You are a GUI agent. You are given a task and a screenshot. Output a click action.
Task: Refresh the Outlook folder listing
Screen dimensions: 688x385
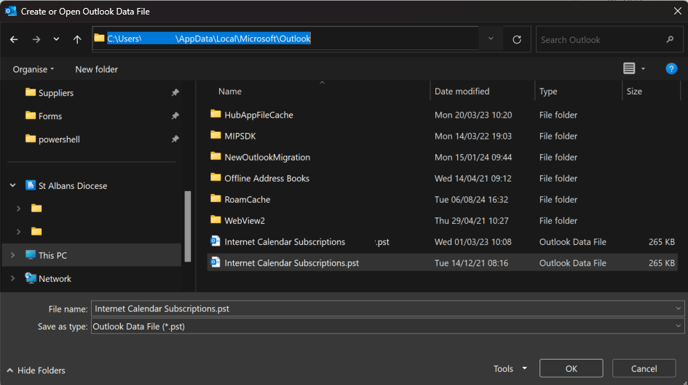(x=517, y=40)
